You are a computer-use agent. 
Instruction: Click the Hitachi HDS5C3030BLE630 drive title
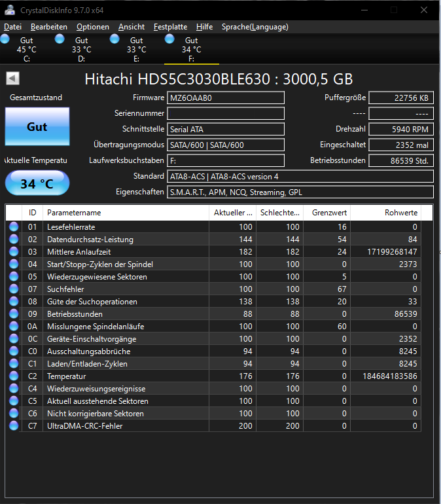(219, 79)
